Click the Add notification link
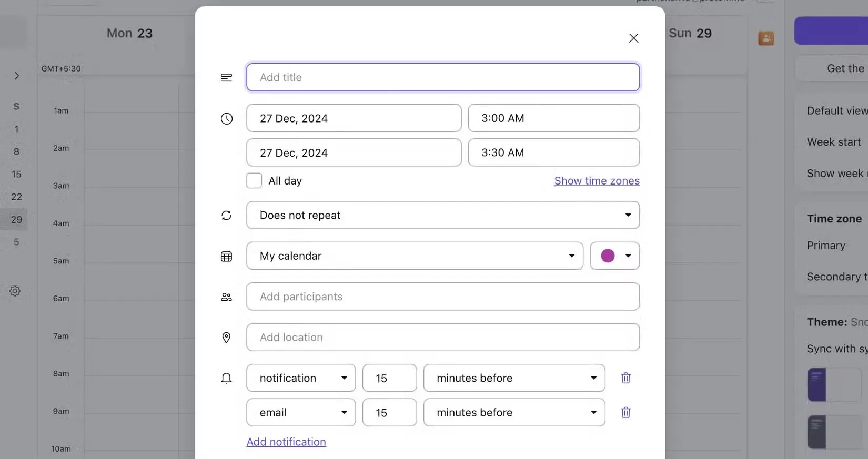Viewport: 868px width, 459px height. (x=286, y=442)
